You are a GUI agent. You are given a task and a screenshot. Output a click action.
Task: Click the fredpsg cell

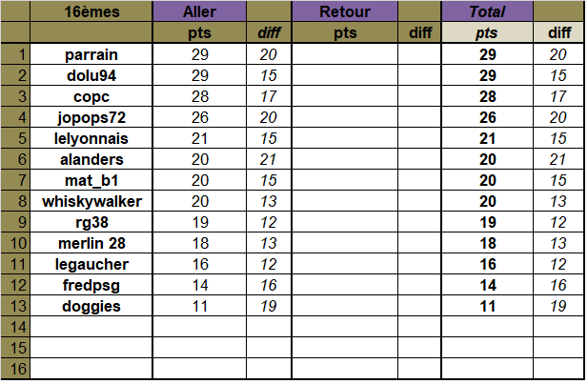click(x=91, y=285)
